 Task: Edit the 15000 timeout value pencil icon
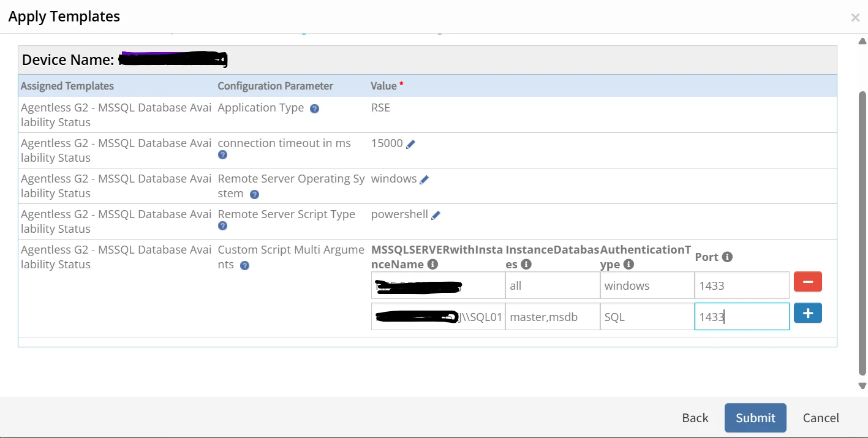coord(410,144)
